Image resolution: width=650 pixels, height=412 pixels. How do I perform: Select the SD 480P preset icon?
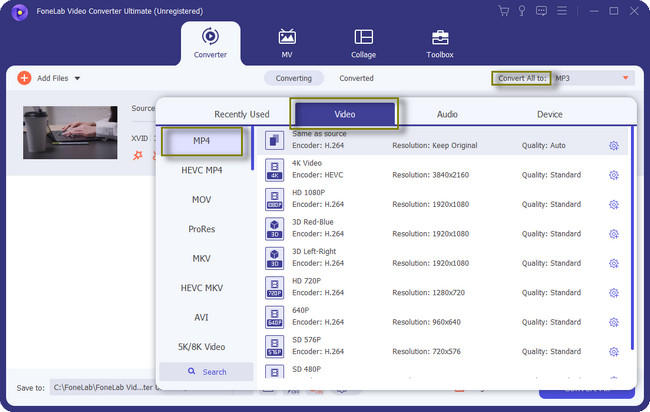[274, 371]
